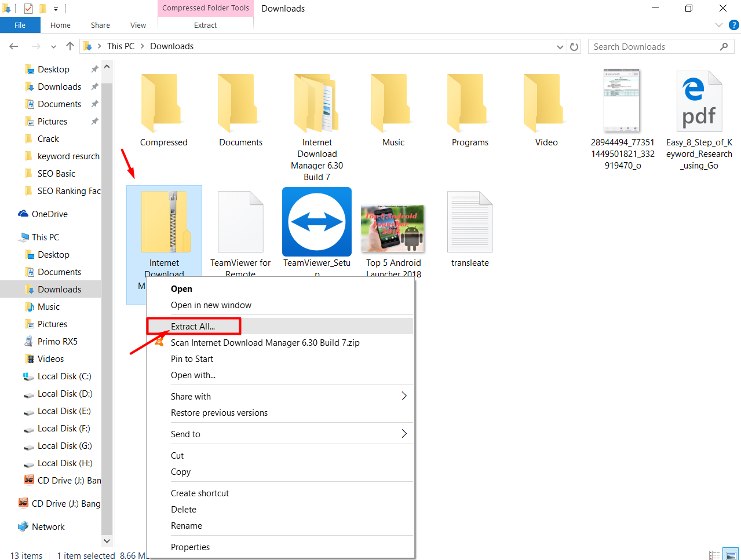Select the transleate text file icon

(x=470, y=222)
